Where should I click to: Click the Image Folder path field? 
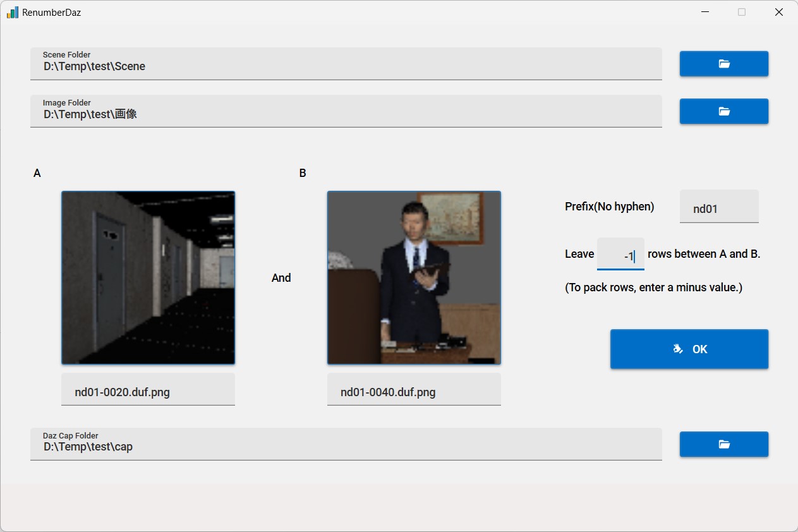click(x=346, y=113)
